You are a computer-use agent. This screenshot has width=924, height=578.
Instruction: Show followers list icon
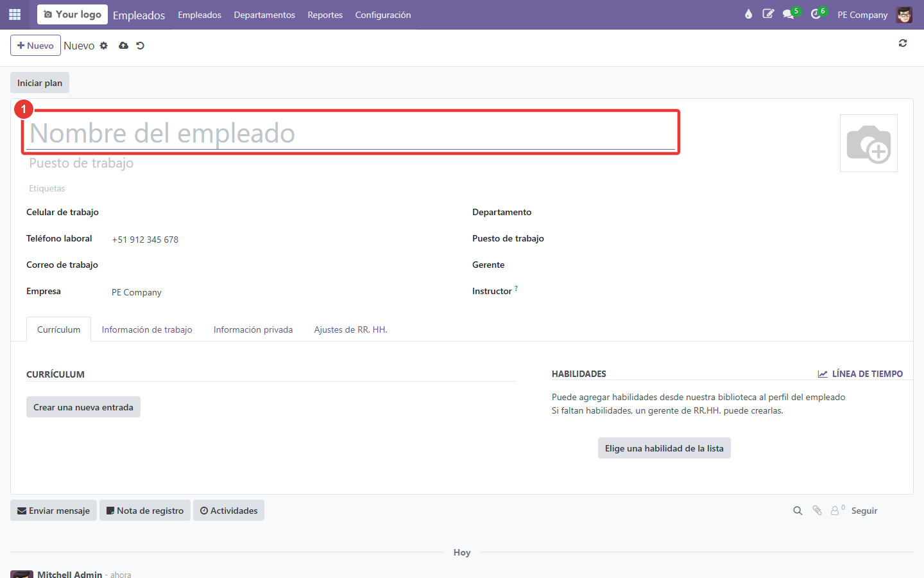pyautogui.click(x=837, y=511)
